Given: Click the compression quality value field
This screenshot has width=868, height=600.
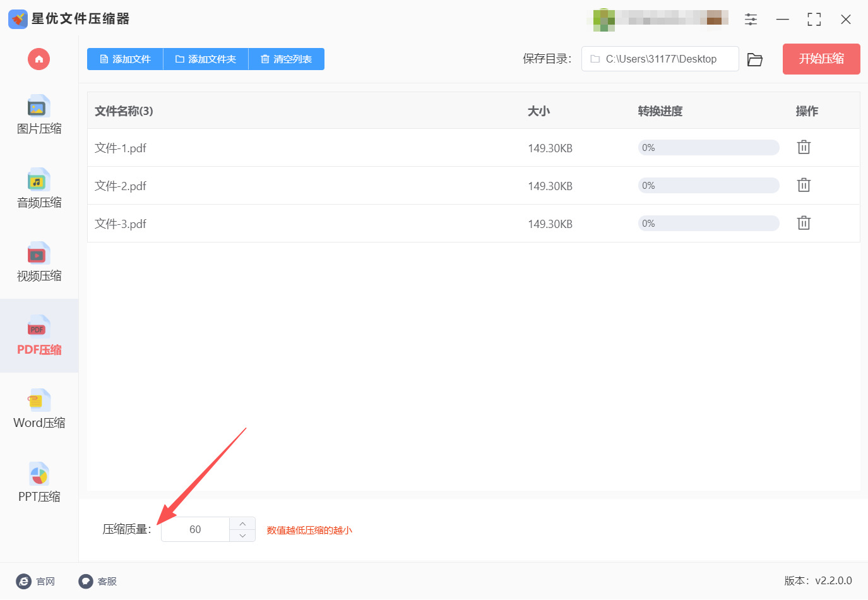Looking at the screenshot, I should [195, 529].
